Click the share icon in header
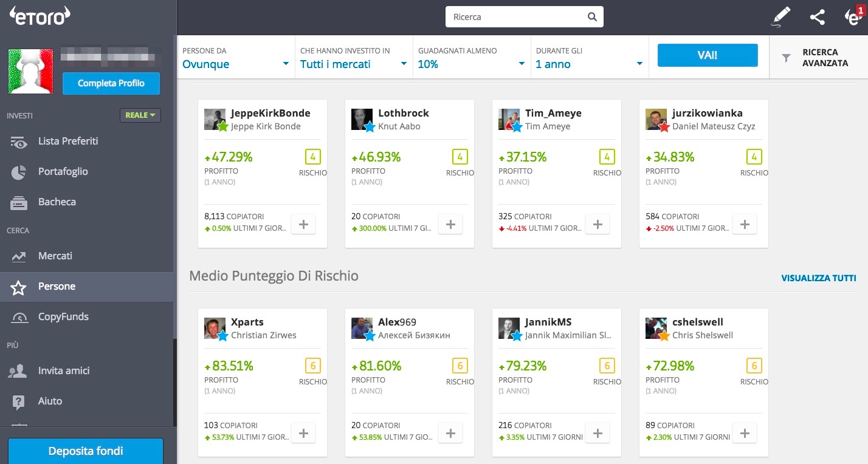Image resolution: width=868 pixels, height=464 pixels. (817, 17)
